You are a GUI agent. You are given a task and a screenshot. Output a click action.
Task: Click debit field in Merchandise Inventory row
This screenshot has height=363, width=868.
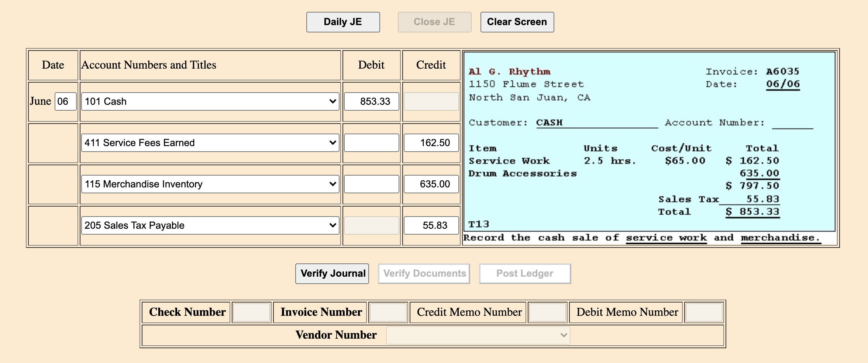(372, 184)
